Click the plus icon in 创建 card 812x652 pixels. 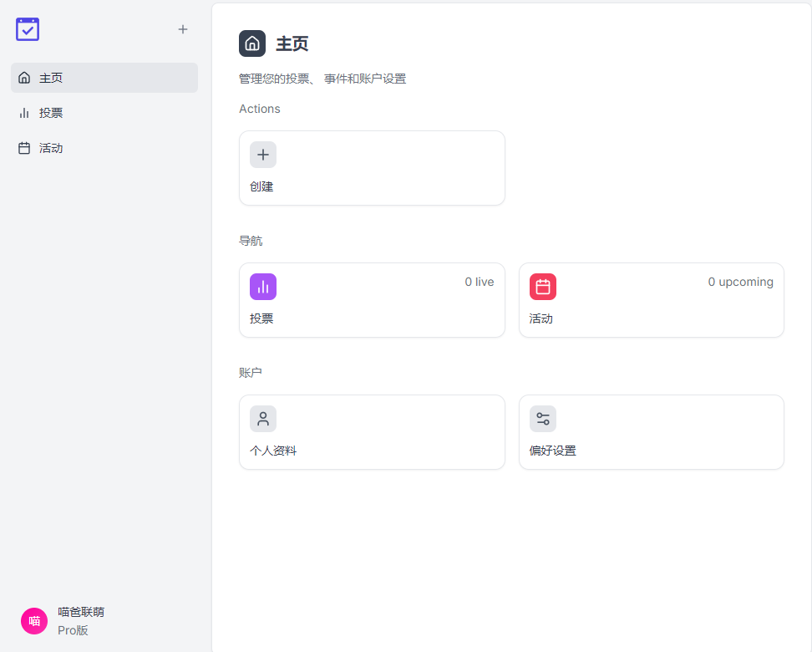(263, 155)
